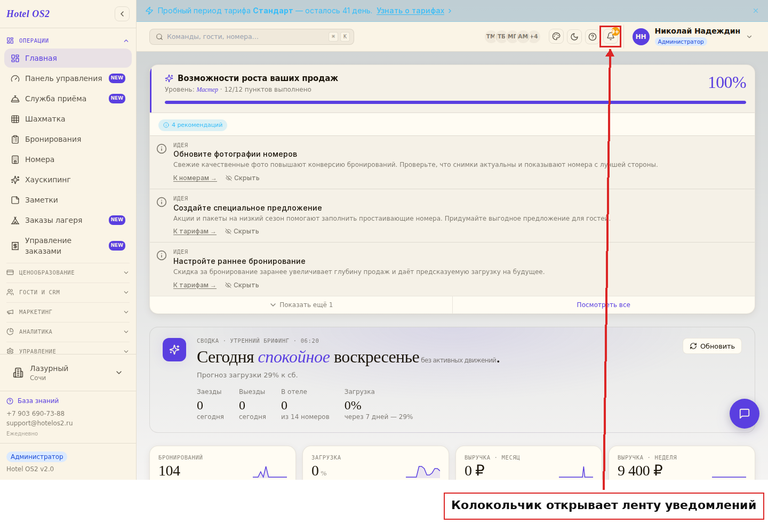The height and width of the screenshot is (532, 768).
Task: Expand the ЦЕНООБРАЗОВАНИЕ section
Action: (x=68, y=272)
